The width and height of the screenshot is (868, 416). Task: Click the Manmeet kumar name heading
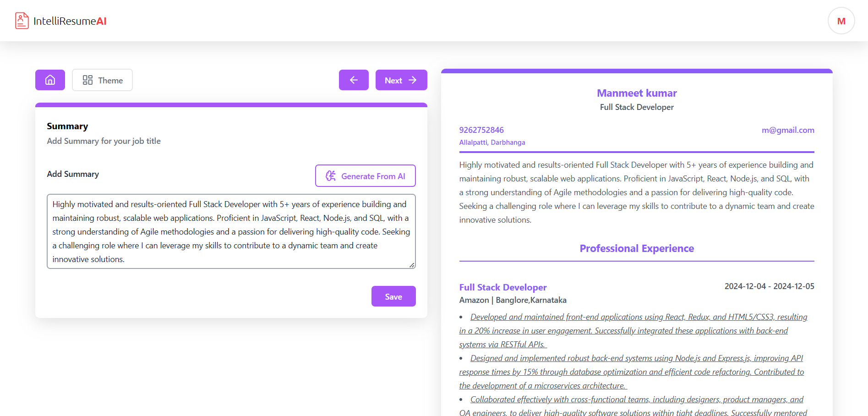pos(637,93)
